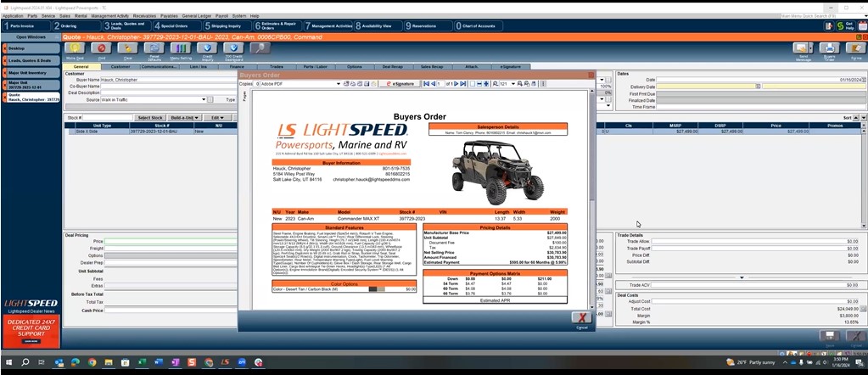Click the Get Help icon
Viewport: 868px width, 375px height.
click(x=845, y=25)
